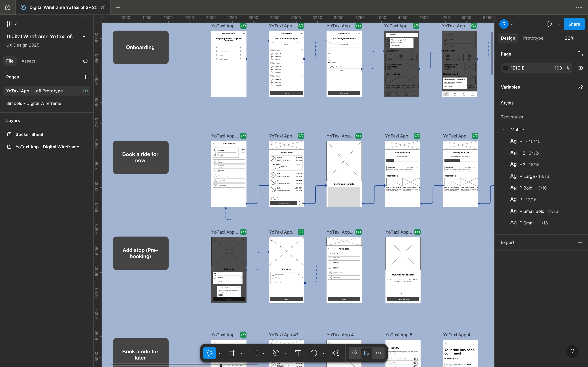The width and height of the screenshot is (588, 367).
Task: Select the Text tool
Action: [x=298, y=353]
